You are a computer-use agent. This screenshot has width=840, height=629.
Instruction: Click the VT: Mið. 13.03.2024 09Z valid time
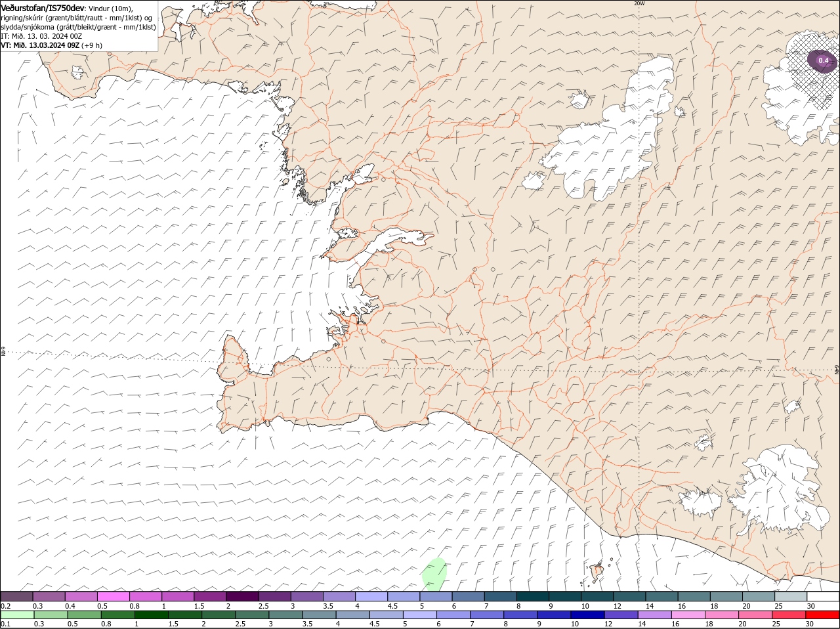[40, 45]
